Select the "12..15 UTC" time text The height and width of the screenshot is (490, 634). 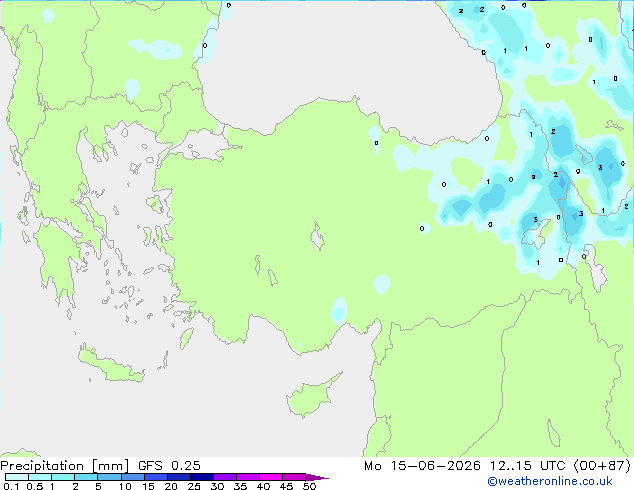[x=527, y=466]
